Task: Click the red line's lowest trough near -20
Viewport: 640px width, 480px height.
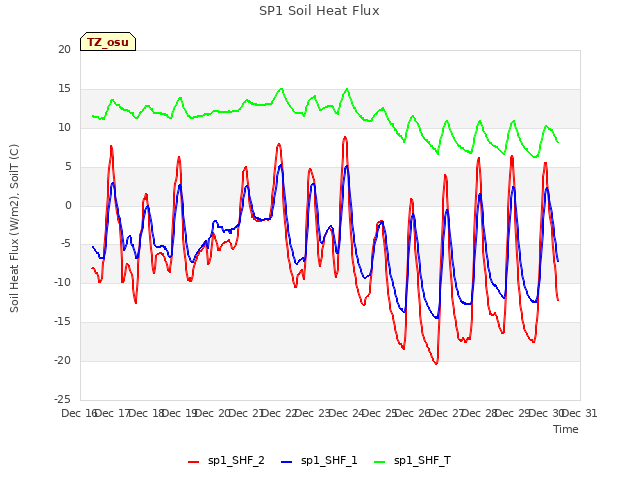Action: pyautogui.click(x=436, y=363)
